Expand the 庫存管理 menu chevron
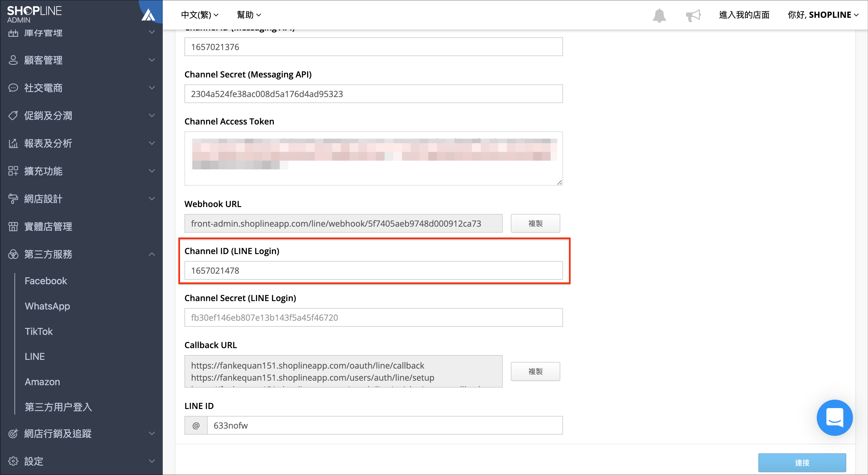 click(152, 32)
